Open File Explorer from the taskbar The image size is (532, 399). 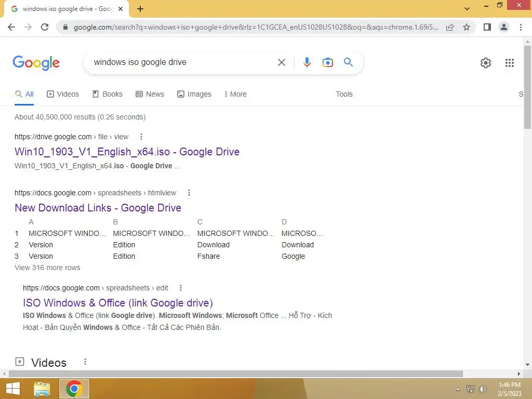(x=42, y=389)
